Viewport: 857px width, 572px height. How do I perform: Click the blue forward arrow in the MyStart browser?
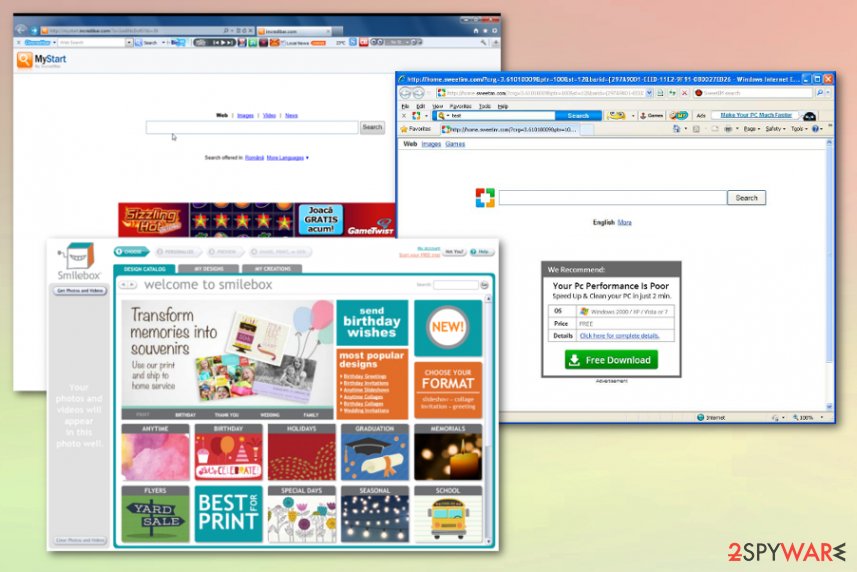click(33, 31)
